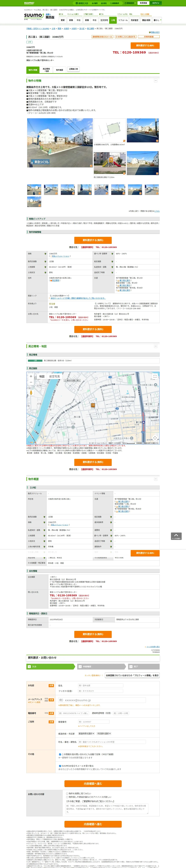
Task: Click the 淀川区 breadcrumb link
Action: (82, 29)
